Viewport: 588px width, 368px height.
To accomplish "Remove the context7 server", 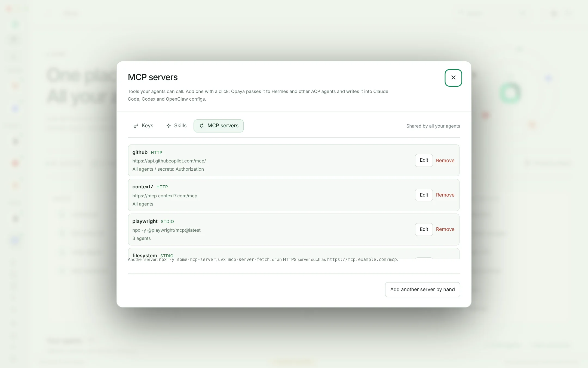I will [445, 195].
